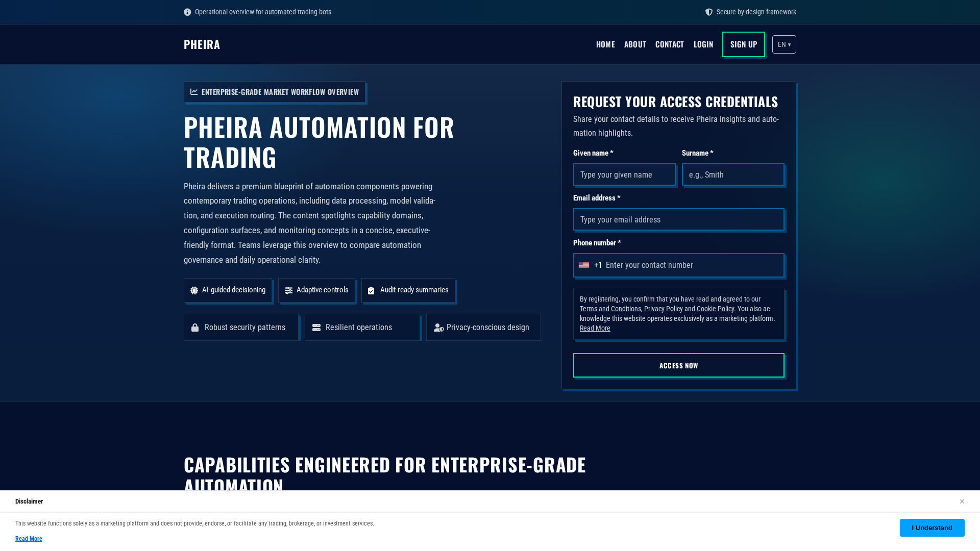Click the Pheira Automation for Trading headline

pyautogui.click(x=319, y=142)
